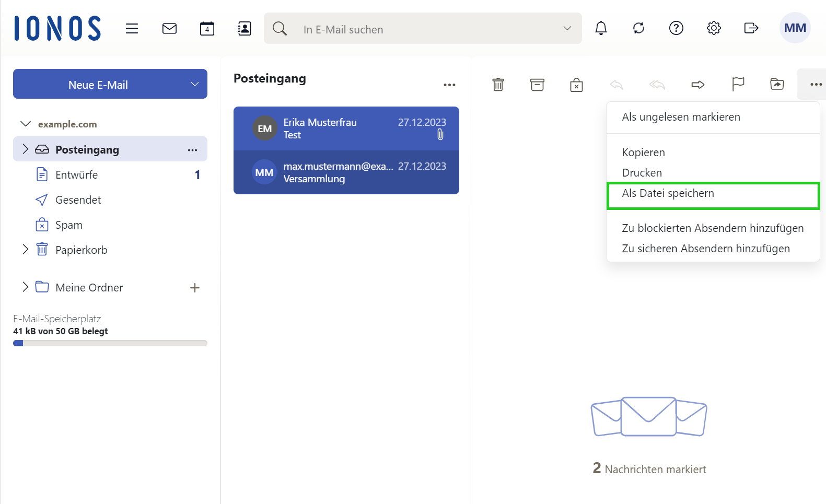The width and height of the screenshot is (826, 504).
Task: Click the storage usage progress bar
Action: click(110, 343)
